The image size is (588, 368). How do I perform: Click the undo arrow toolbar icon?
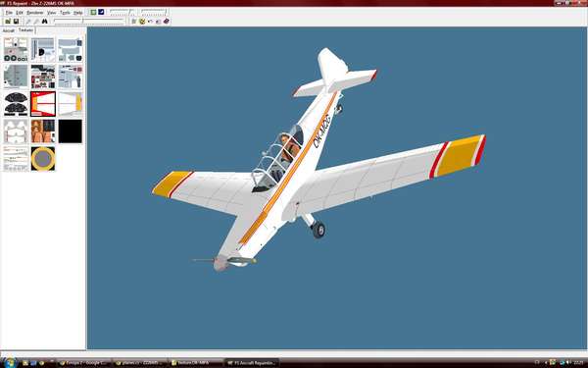point(150,22)
